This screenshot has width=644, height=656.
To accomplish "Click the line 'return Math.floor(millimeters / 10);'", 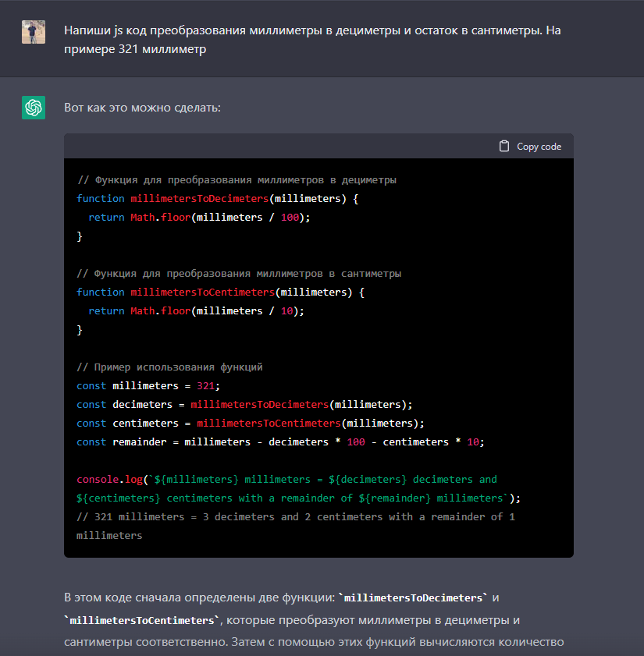I will 197,311.
